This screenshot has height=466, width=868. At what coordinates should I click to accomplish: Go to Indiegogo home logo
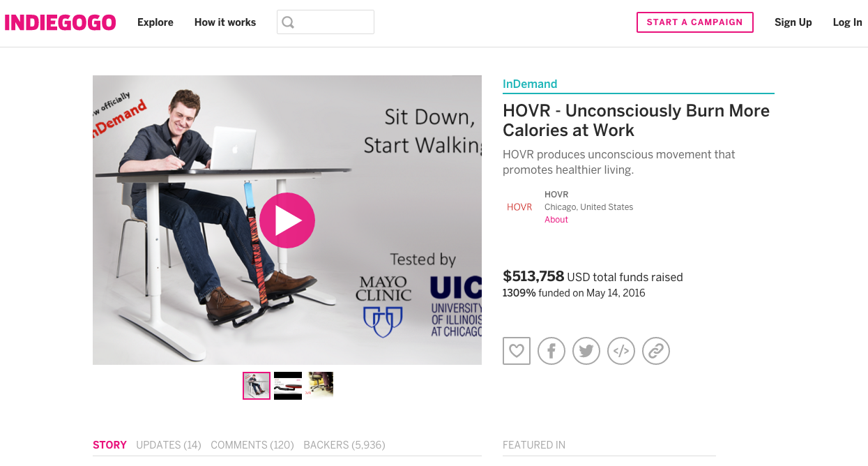click(60, 22)
